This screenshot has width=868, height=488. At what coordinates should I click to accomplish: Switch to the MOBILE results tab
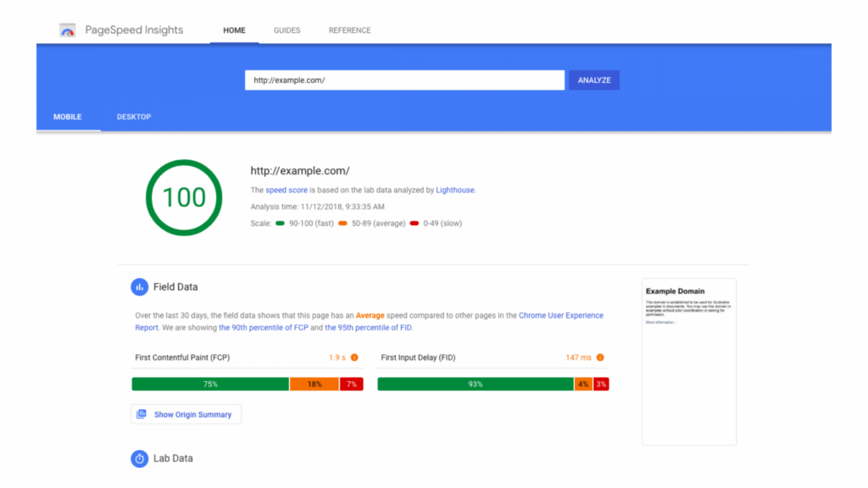[68, 117]
